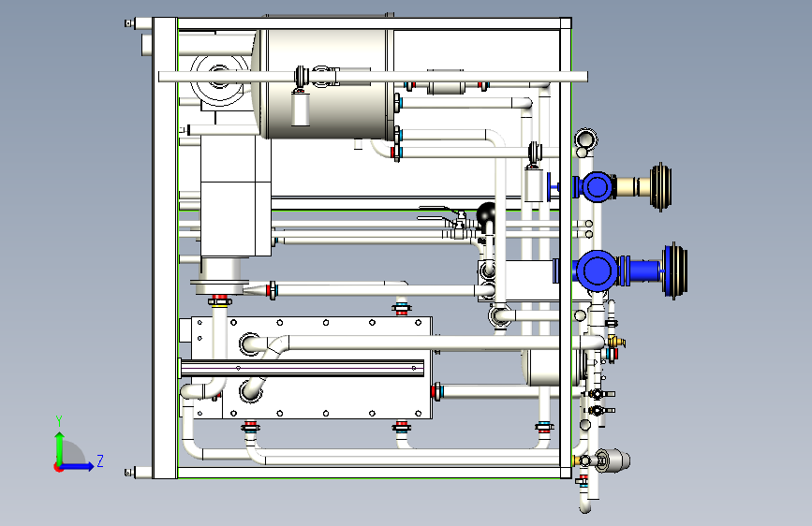Select the lower large blue valve body
Viewport: 812px width, 526px height.
point(596,270)
